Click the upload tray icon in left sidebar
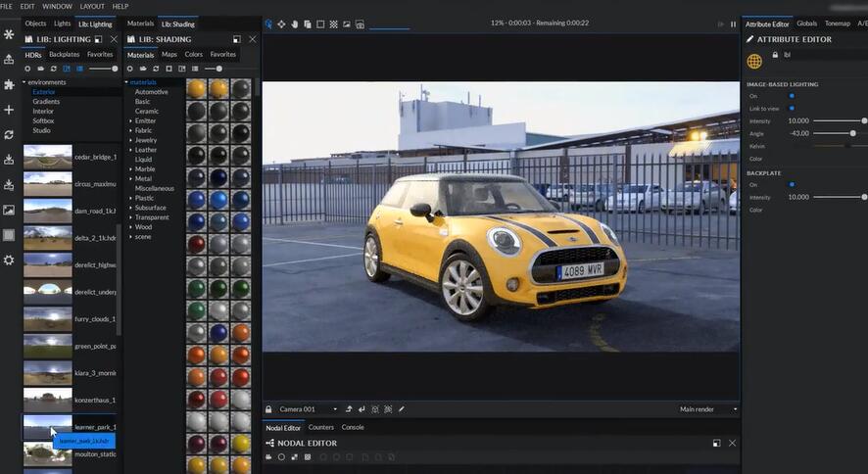868x474 pixels. [x=9, y=59]
